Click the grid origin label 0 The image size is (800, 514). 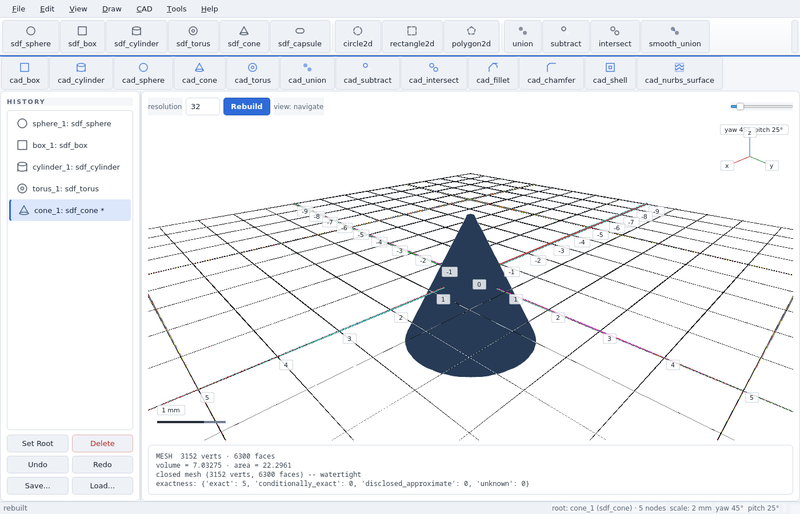[479, 284]
